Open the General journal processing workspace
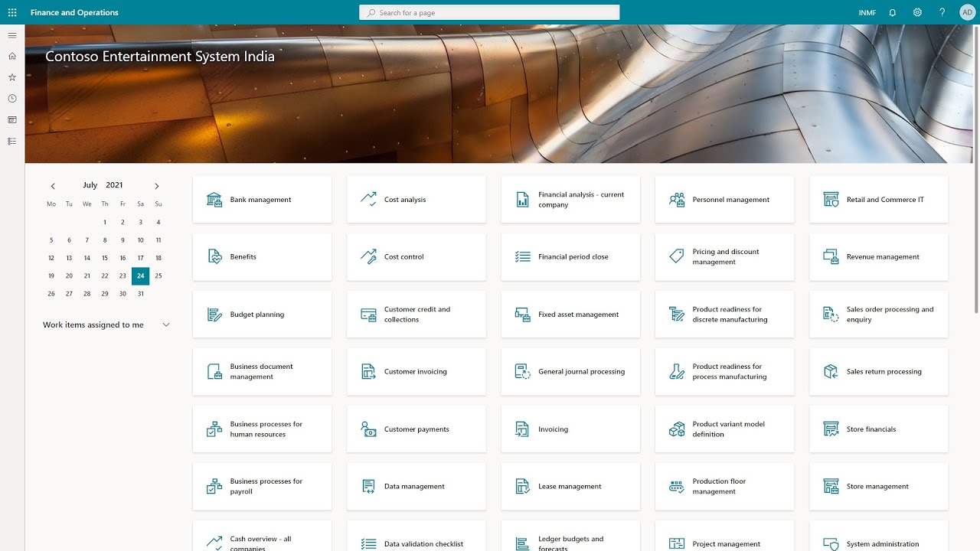980x551 pixels. [570, 372]
